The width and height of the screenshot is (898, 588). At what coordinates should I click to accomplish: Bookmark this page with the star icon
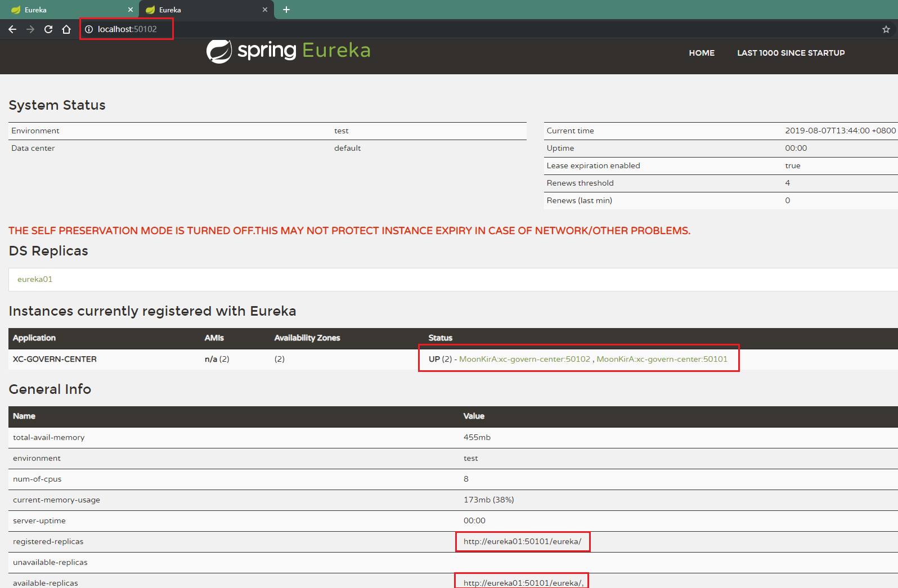[x=886, y=29]
